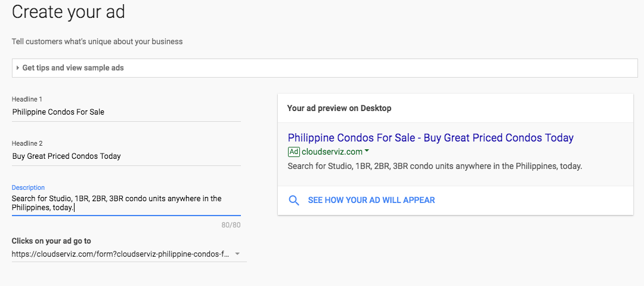Click SEE HOW YOUR AD WILL APPEAR
This screenshot has height=286, width=644.
[x=371, y=201]
